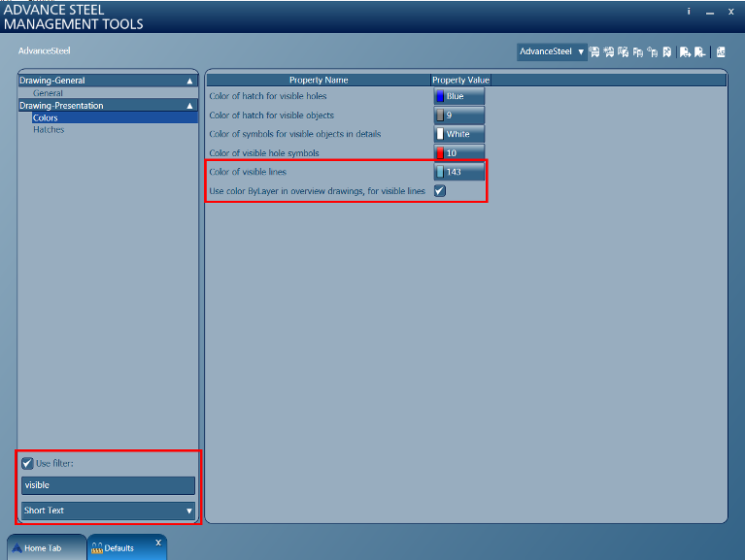The image size is (745, 560).
Task: Uncheck Use color ByLayer for visible lines
Action: coord(440,191)
